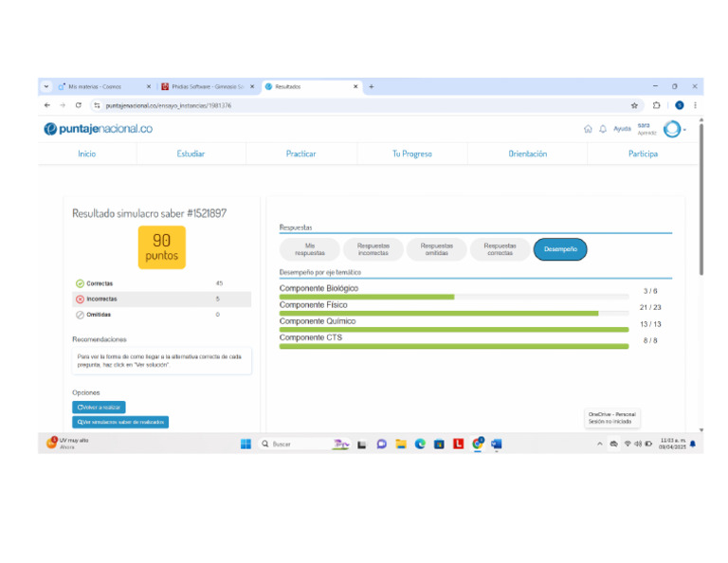Viewport: 728px width, 563px height.
Task: Expand the user profile dropdown arrow
Action: click(x=684, y=130)
